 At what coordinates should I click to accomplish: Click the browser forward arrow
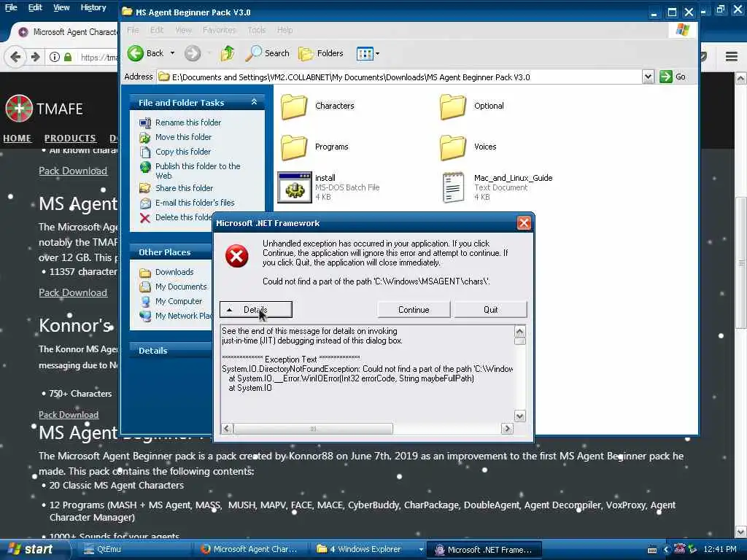(x=35, y=57)
